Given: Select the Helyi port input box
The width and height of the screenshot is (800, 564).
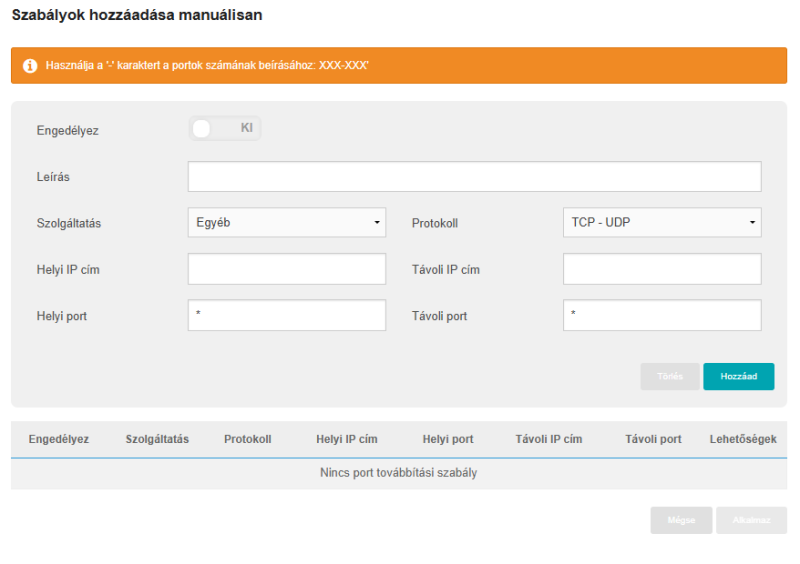Looking at the screenshot, I should tap(286, 315).
